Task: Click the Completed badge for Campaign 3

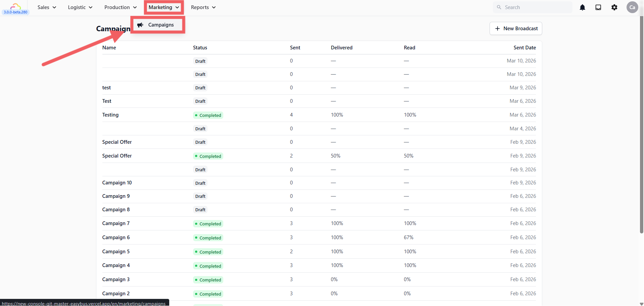Action: click(x=208, y=280)
